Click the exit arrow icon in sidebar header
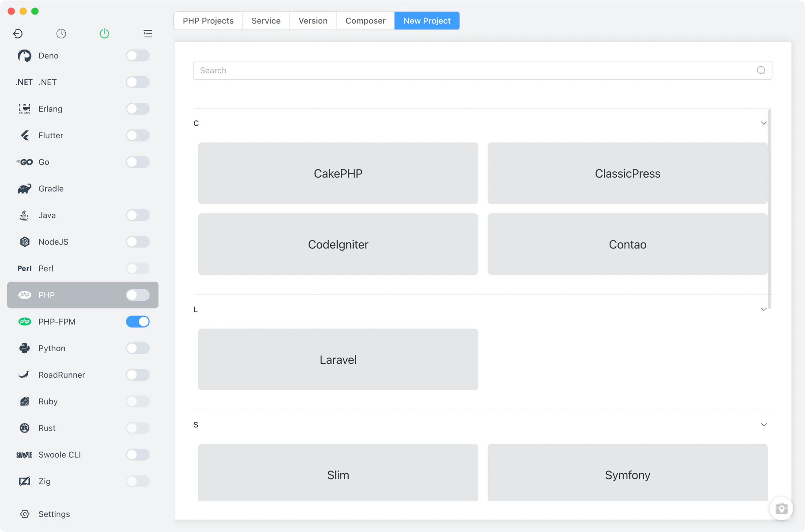 [18, 34]
